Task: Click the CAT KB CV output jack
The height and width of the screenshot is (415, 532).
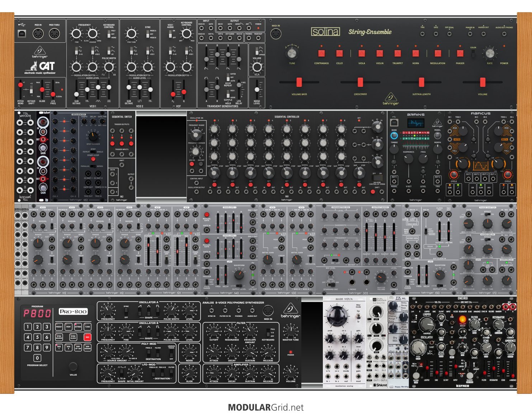Action: click(220, 28)
